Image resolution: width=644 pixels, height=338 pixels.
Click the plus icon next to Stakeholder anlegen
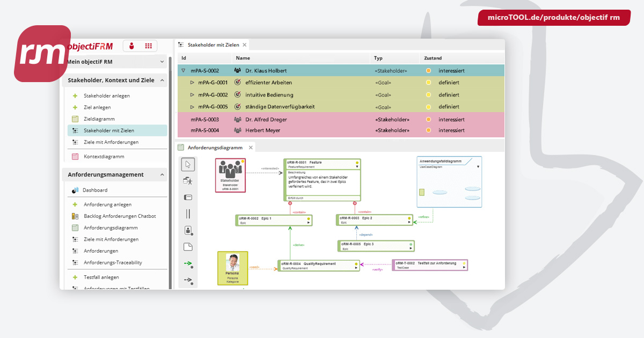(x=75, y=95)
